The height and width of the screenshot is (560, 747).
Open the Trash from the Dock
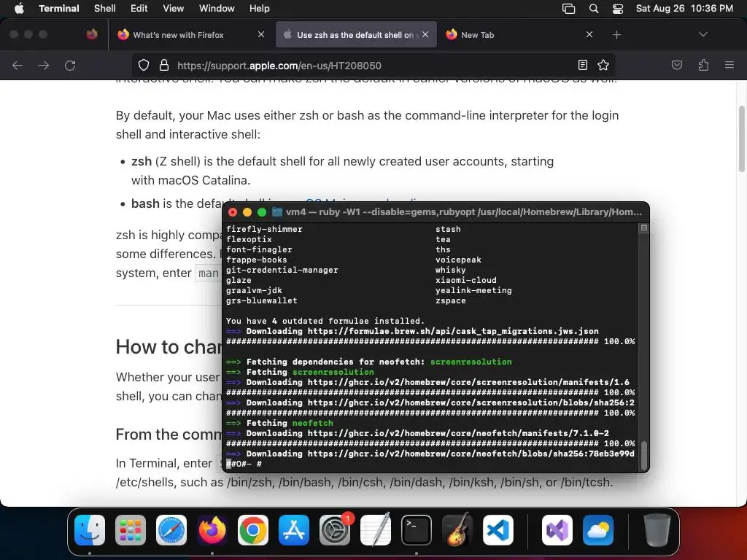[x=657, y=530]
